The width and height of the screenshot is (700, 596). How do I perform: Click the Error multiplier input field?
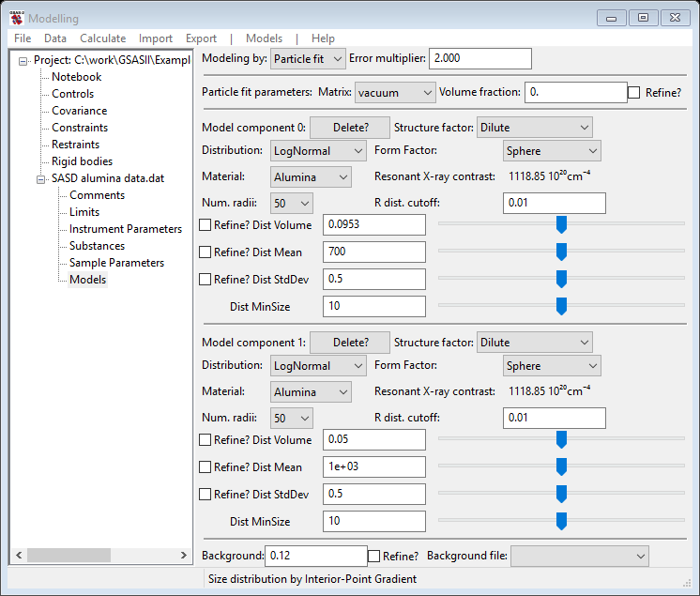point(479,58)
